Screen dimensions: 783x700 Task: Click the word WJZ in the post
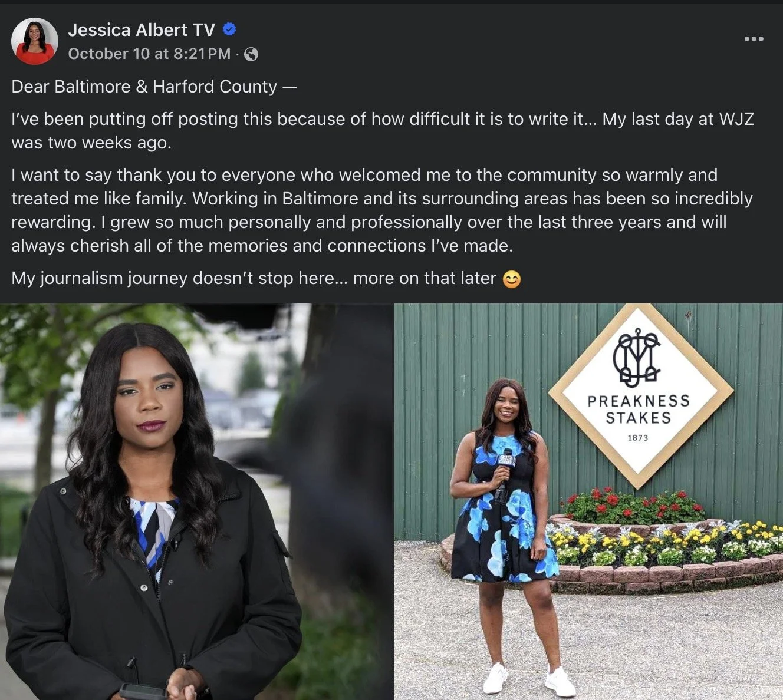736,119
